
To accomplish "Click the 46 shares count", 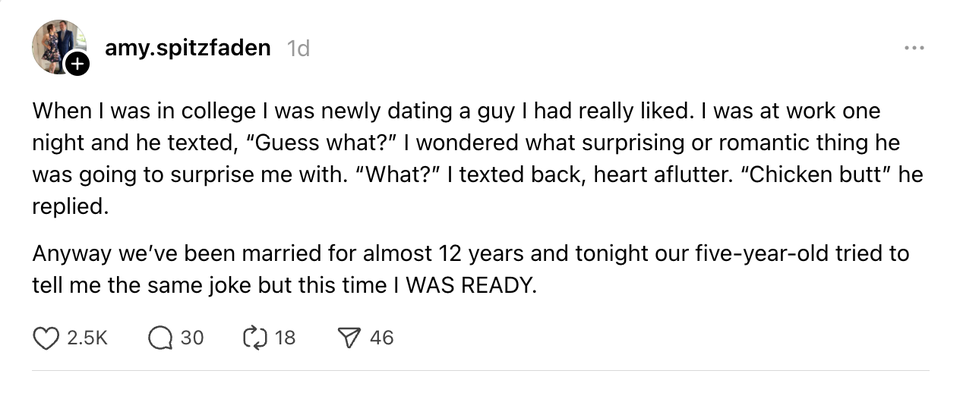I will pos(381,338).
